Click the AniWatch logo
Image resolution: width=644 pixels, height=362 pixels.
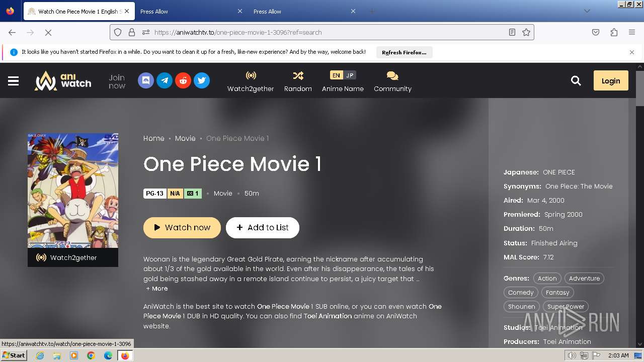(x=63, y=80)
